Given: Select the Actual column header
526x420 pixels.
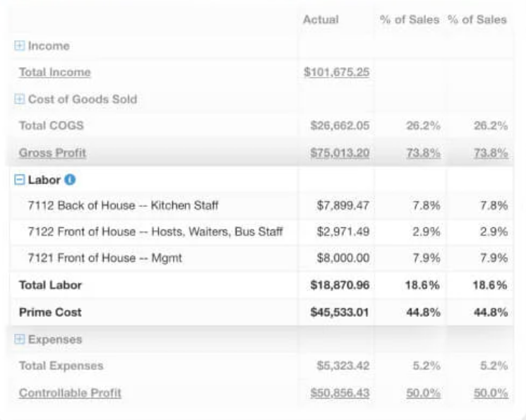Looking at the screenshot, I should [x=321, y=20].
